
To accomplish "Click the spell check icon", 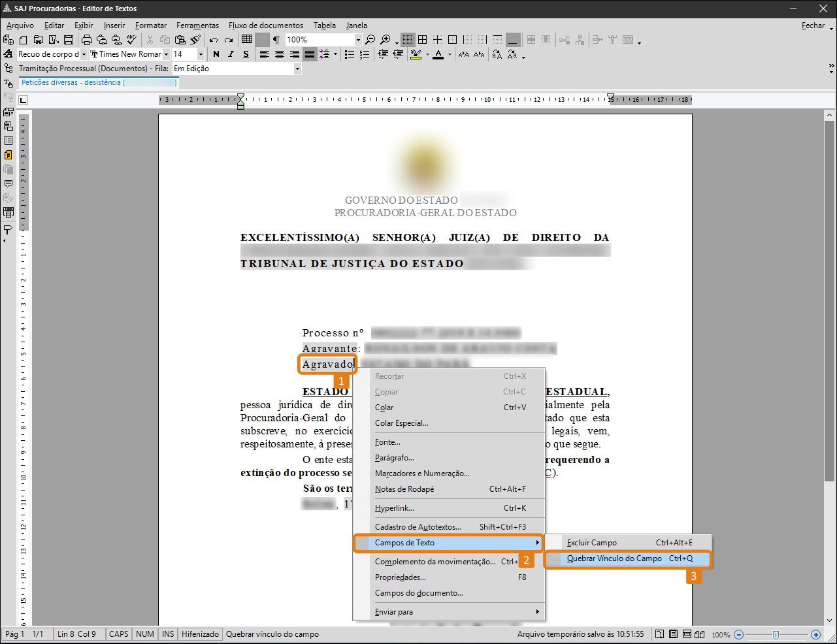I will coord(132,40).
